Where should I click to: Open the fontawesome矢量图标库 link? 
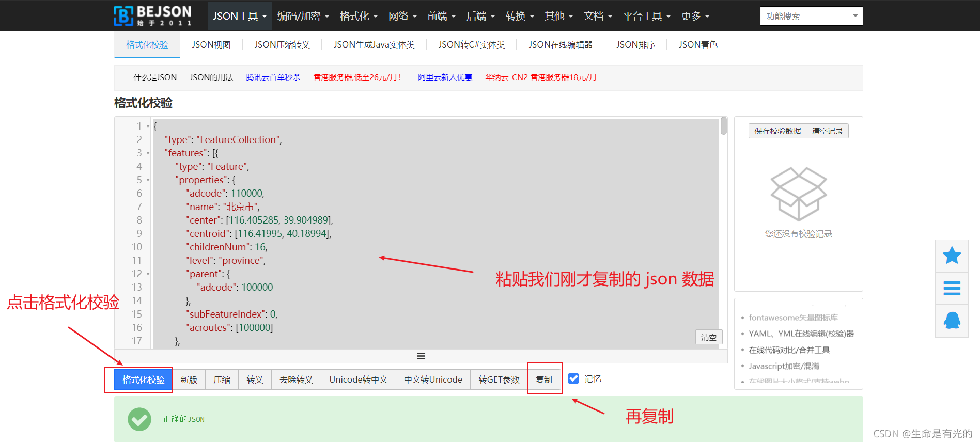point(794,318)
